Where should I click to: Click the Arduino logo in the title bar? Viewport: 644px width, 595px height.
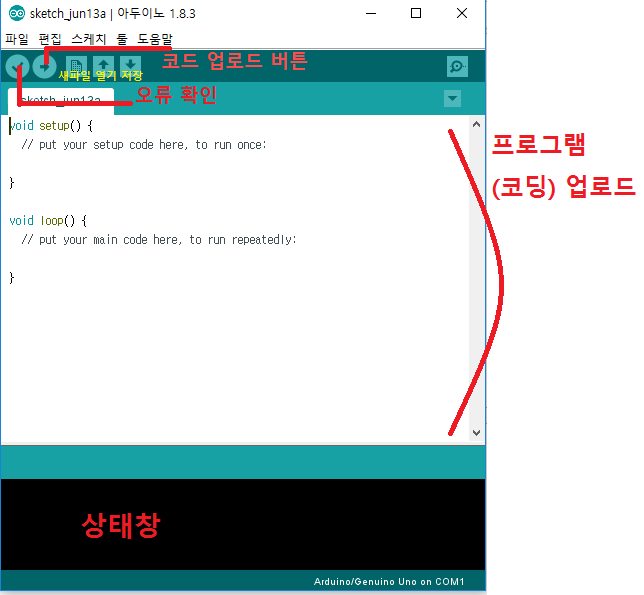(16, 13)
